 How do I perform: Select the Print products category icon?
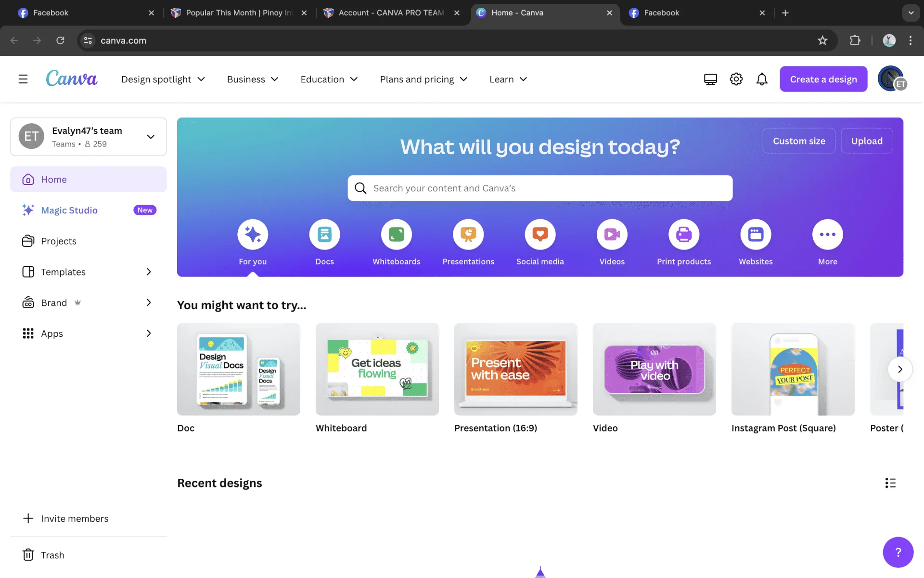point(684,235)
